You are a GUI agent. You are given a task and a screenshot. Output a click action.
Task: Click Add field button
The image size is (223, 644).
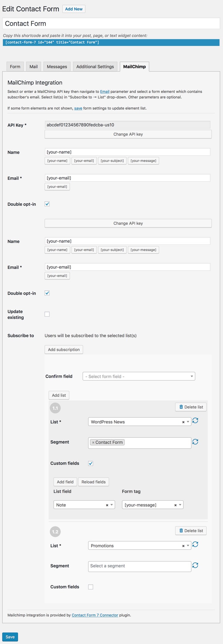(65, 482)
